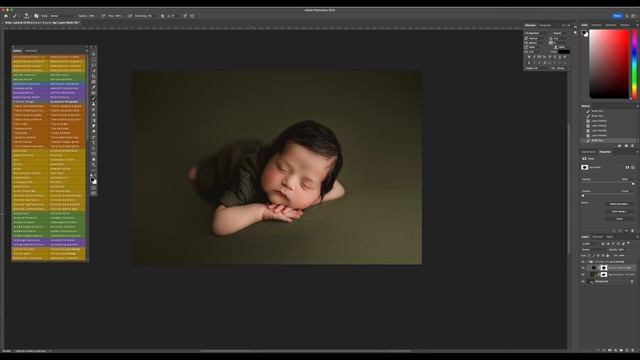The width and height of the screenshot is (640, 360).
Task: Open the layer filter Kind dropdown
Action: tap(591, 244)
